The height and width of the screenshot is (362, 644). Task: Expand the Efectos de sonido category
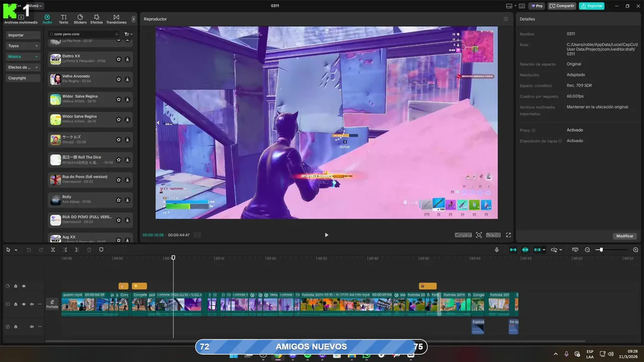pos(23,67)
